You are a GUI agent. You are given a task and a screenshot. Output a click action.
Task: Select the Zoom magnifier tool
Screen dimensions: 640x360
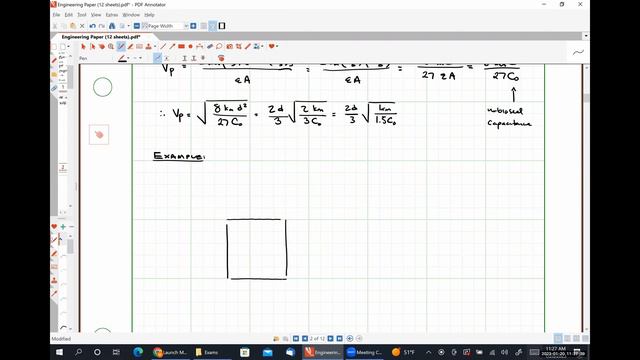coord(111,47)
